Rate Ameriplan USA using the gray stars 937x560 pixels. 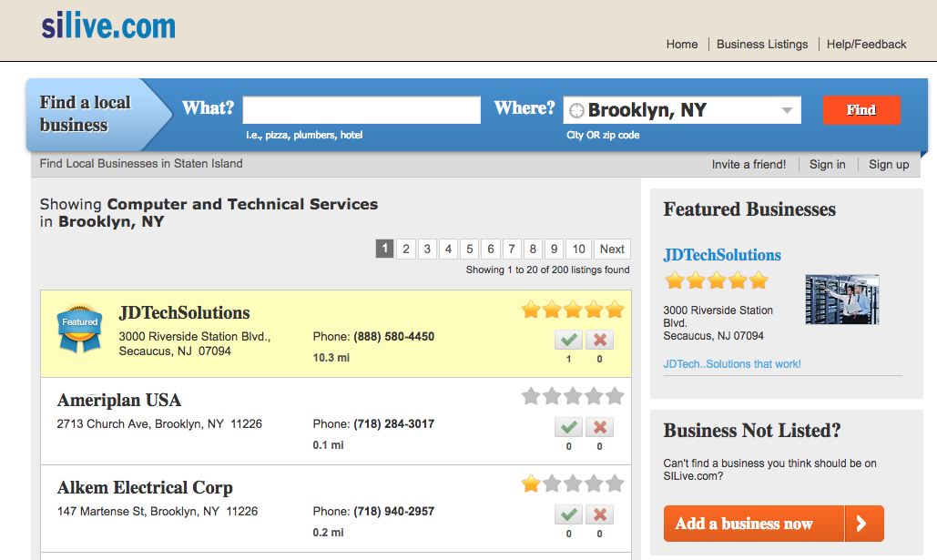point(573,396)
